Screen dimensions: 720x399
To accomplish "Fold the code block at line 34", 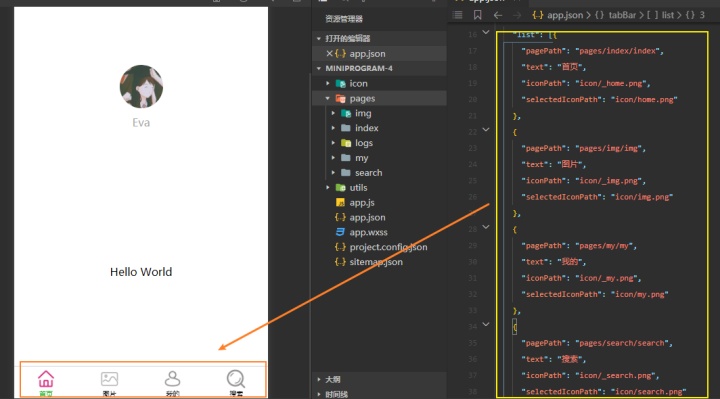I will click(x=486, y=325).
